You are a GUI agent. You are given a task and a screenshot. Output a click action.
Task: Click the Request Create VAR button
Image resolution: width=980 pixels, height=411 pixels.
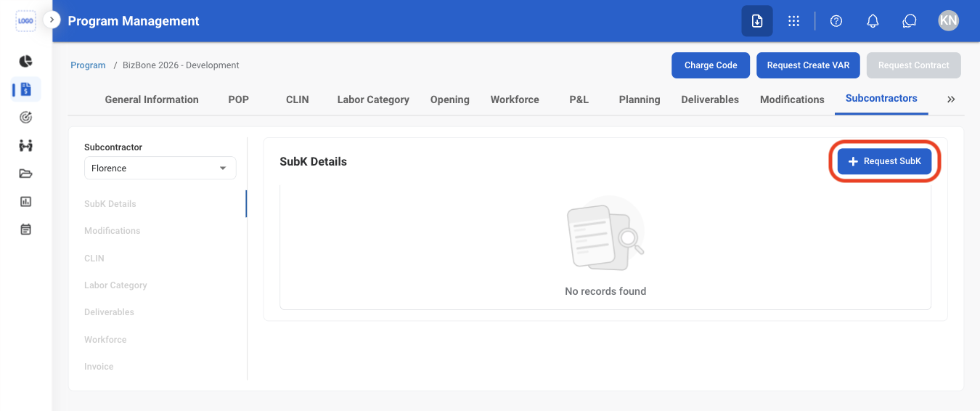(808, 65)
